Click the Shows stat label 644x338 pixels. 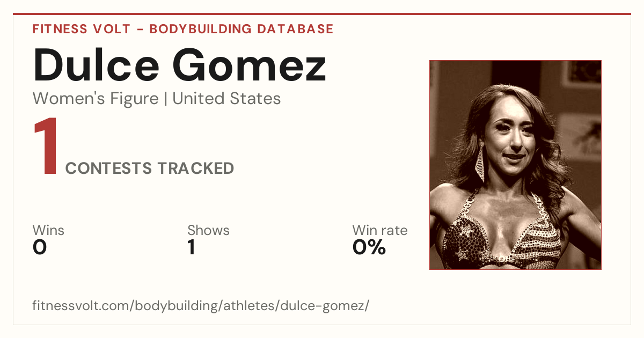[208, 230]
